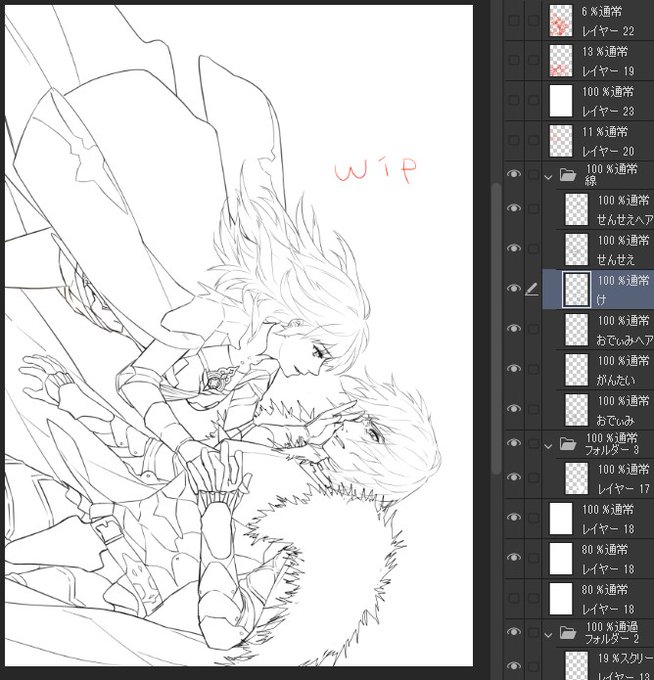Hide layer レイヤー 17
Screen dimensions: 654x680
pos(514,477)
